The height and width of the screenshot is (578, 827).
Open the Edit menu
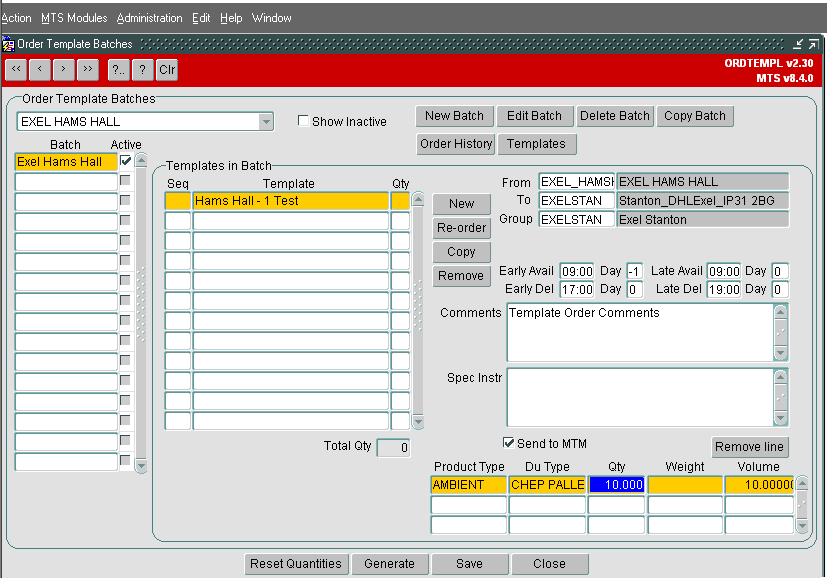tap(201, 18)
